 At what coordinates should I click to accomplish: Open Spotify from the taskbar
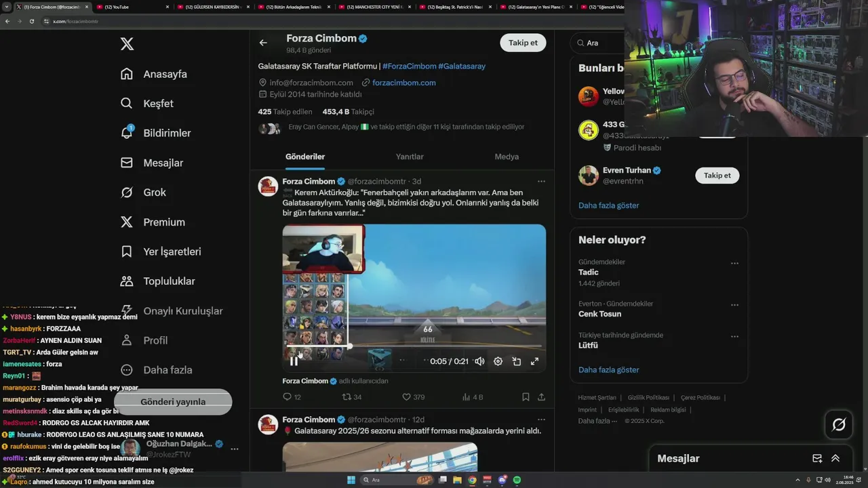click(x=517, y=480)
